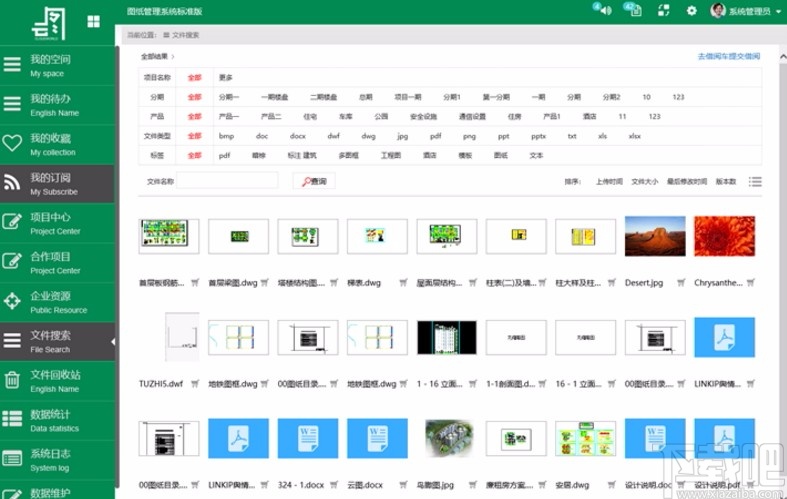Viewport: 787px width, 499px height.
Task: Filter file type by docx
Action: pyautogui.click(x=298, y=136)
